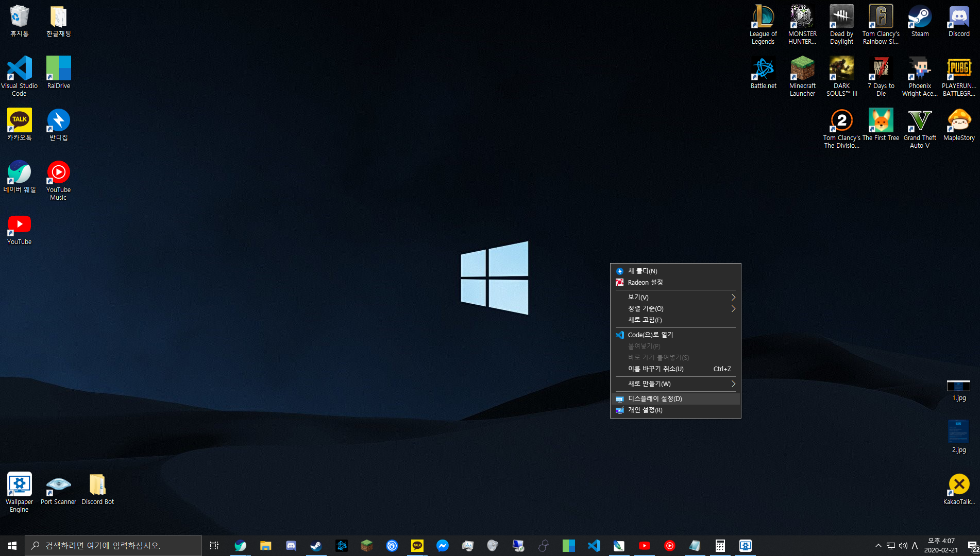980x556 pixels.
Task: Select the 7 Days to Die shortcut
Action: tap(881, 76)
